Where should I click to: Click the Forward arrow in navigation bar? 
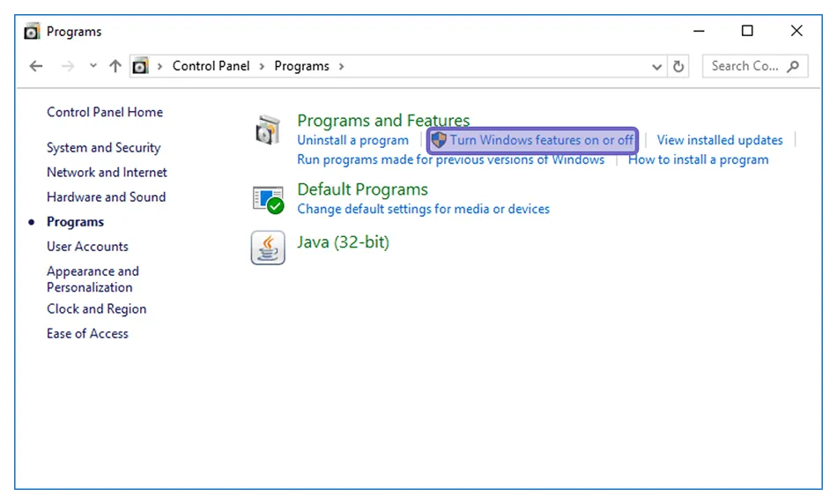click(67, 66)
